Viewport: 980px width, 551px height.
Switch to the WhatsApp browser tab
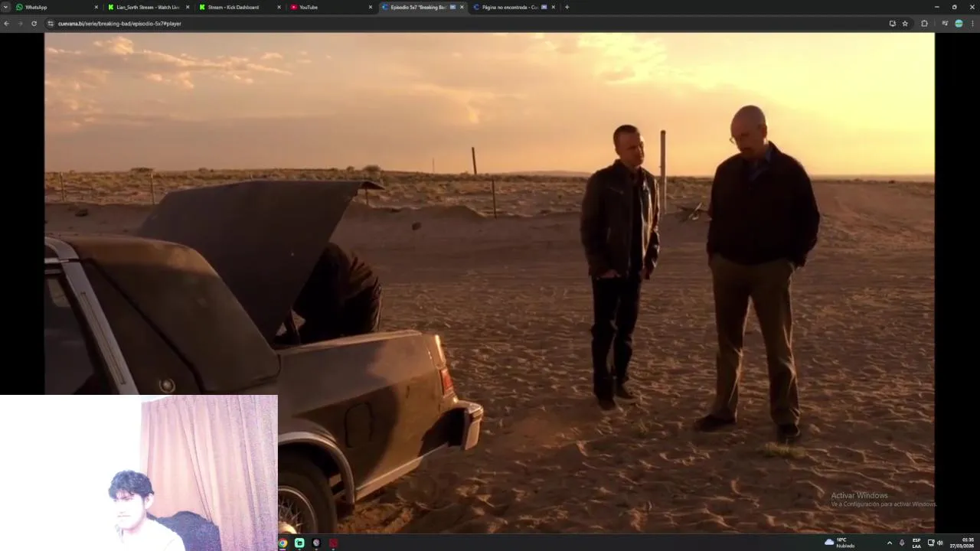(57, 7)
